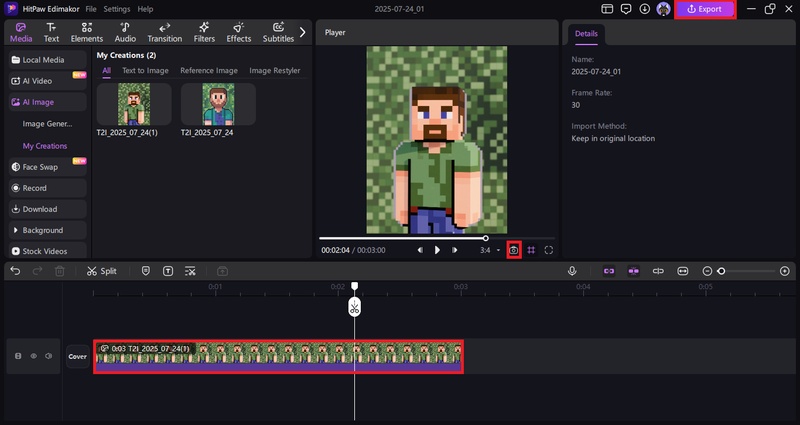Expand more toolbar tabs with right chevron
Screen dimensions: 800x425
pos(303,32)
